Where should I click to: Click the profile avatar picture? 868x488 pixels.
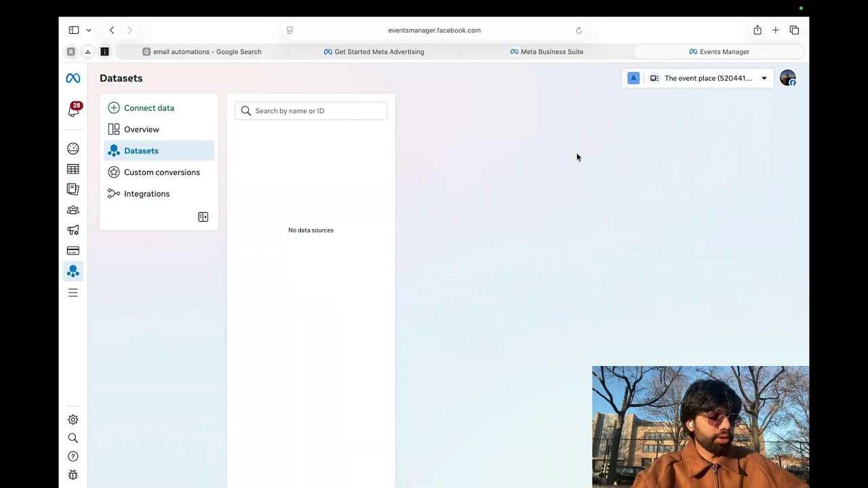(787, 78)
